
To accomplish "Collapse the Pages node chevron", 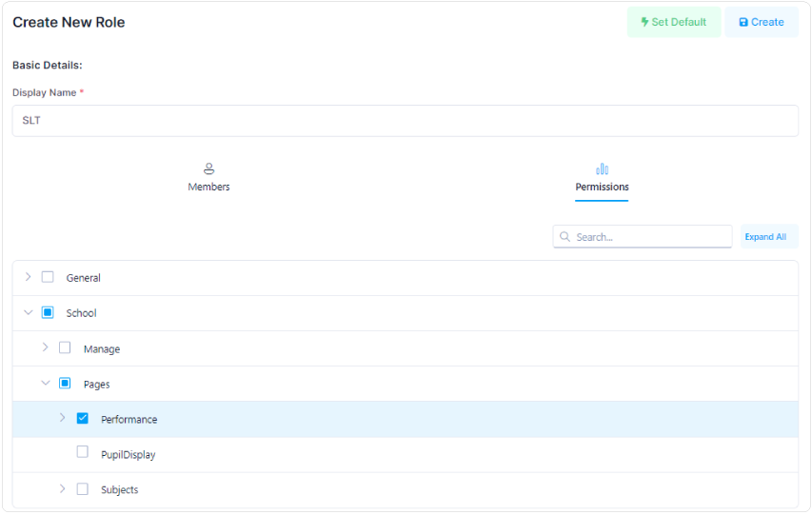I will pos(45,384).
